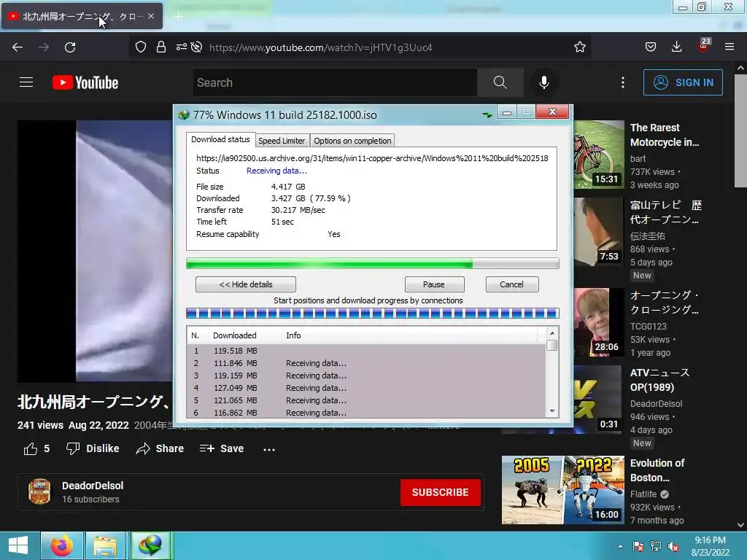747x560 pixels.
Task: Open Evolution of Boston thumbnail
Action: 562,489
